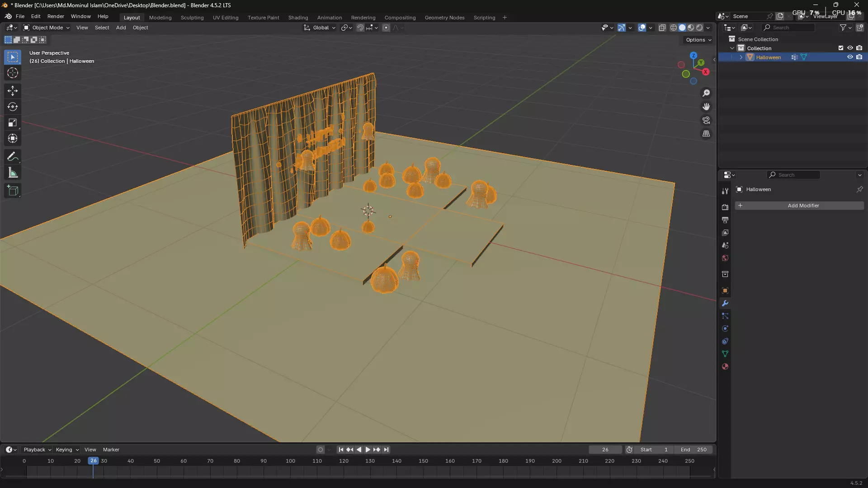Open the Object Data (mesh) properties tab

point(725,354)
